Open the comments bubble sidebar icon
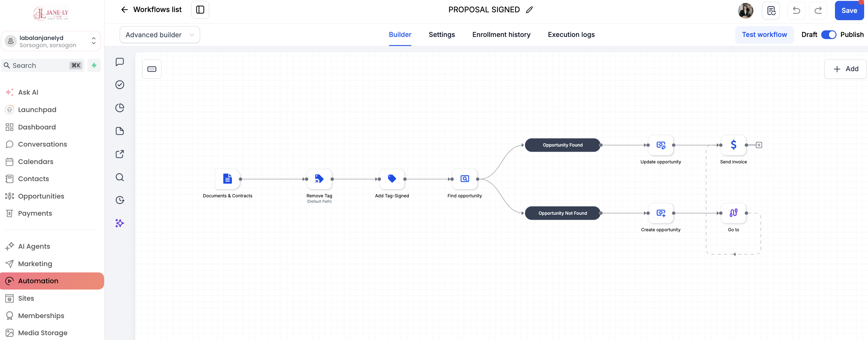868x340 pixels. 120,62
